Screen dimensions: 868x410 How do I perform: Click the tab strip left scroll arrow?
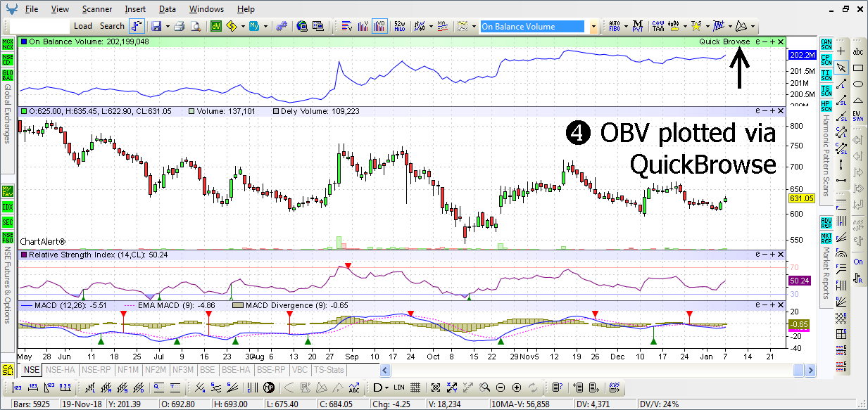385,370
